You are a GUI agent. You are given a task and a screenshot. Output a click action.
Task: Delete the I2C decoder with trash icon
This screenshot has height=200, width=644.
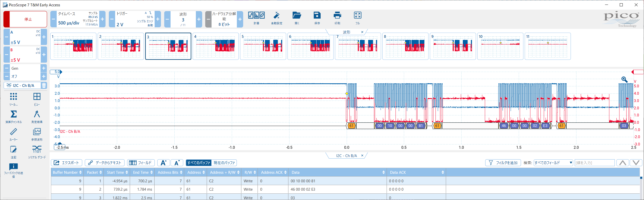[x=44, y=85]
